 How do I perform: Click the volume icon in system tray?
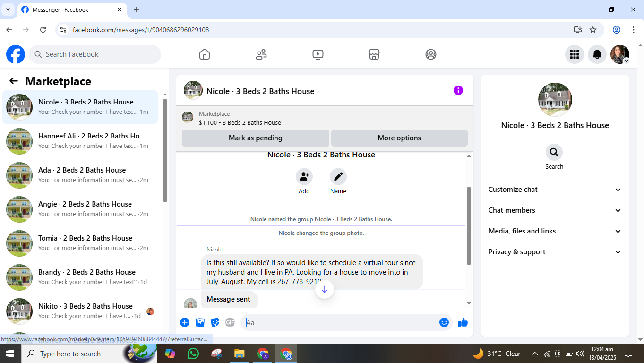(x=580, y=354)
